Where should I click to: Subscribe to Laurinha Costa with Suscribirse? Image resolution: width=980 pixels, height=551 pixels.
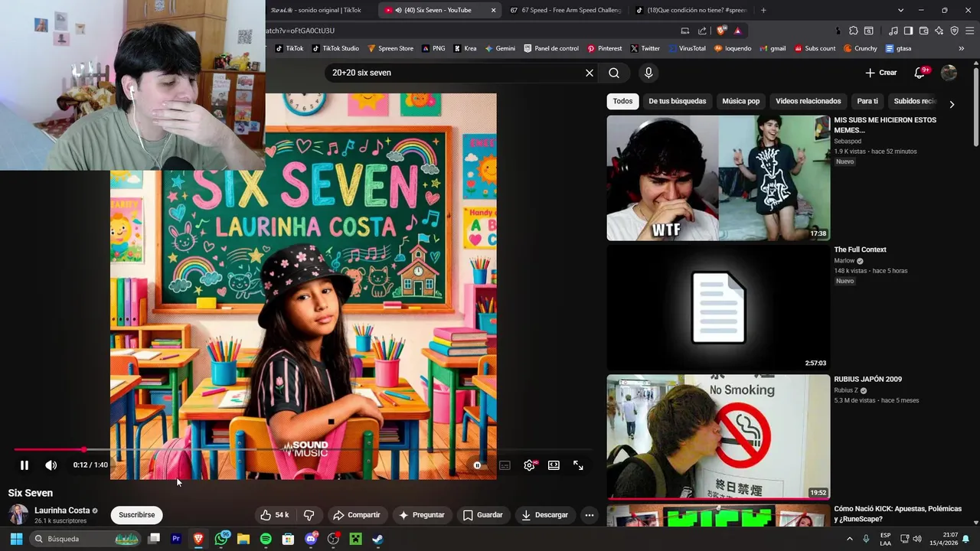point(137,515)
